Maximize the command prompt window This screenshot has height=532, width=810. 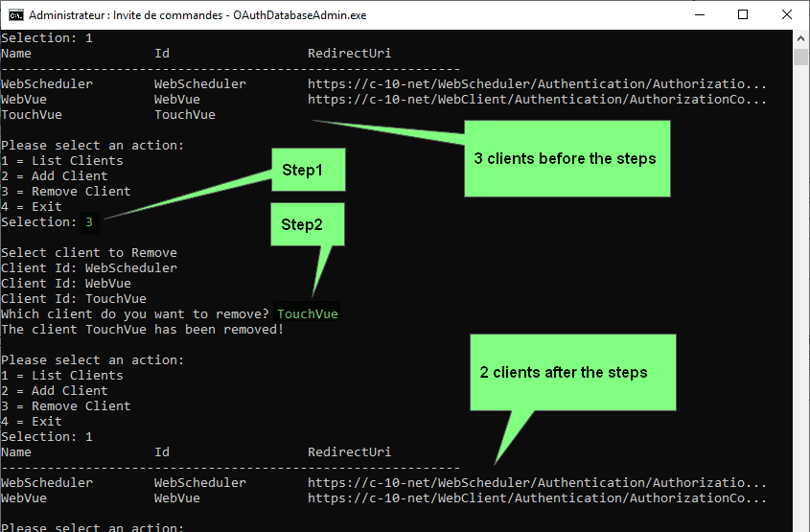(743, 15)
